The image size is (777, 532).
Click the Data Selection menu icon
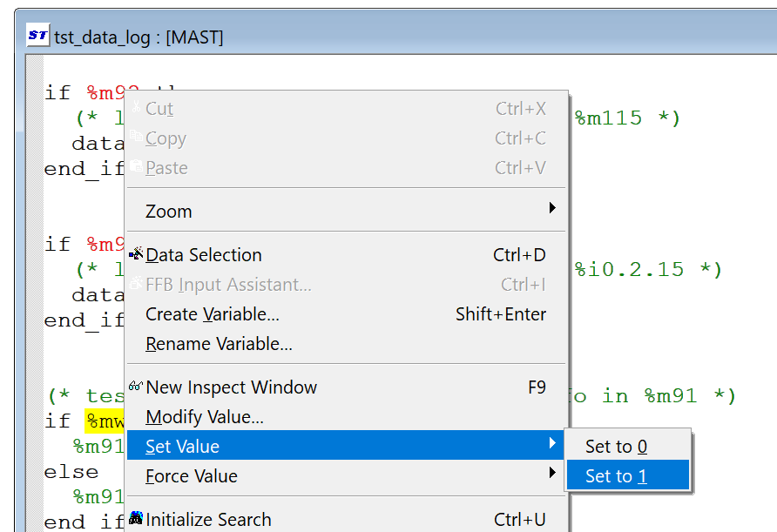pos(135,254)
